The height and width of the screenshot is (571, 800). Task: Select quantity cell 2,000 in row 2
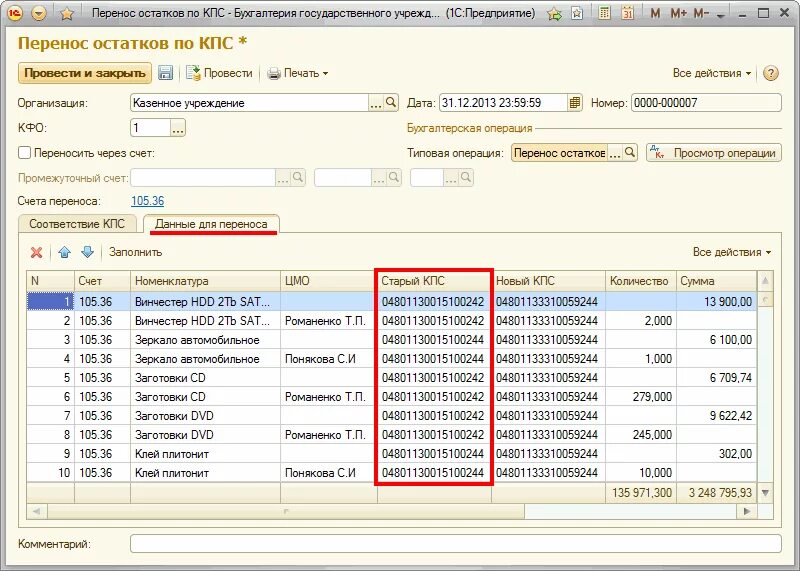(x=641, y=320)
